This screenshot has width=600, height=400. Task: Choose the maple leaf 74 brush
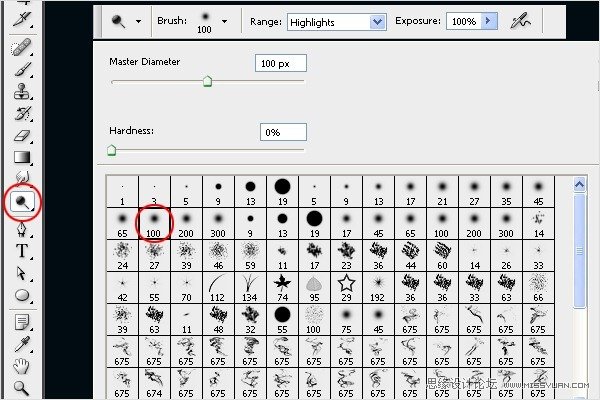[x=282, y=288]
